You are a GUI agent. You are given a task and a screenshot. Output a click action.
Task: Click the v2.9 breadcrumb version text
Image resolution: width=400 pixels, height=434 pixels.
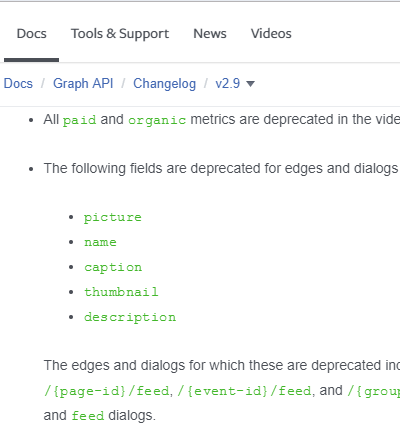point(228,83)
